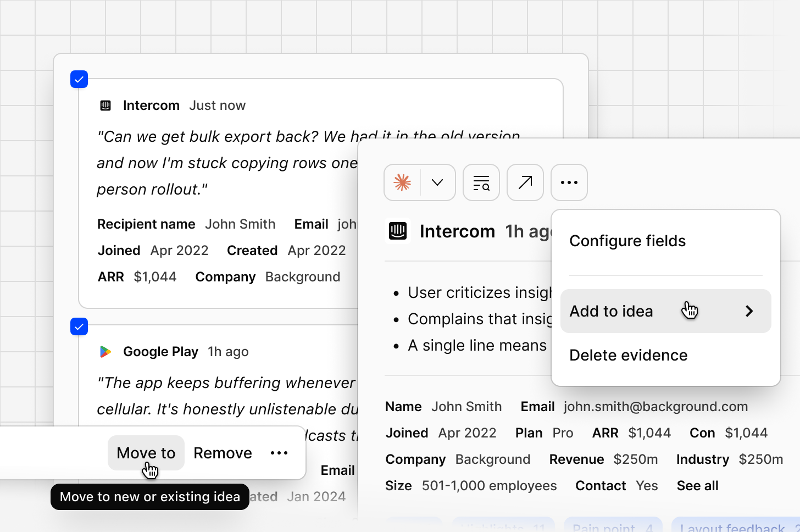The width and height of the screenshot is (800, 532).
Task: Click the Just now timestamp
Action: pyautogui.click(x=217, y=106)
